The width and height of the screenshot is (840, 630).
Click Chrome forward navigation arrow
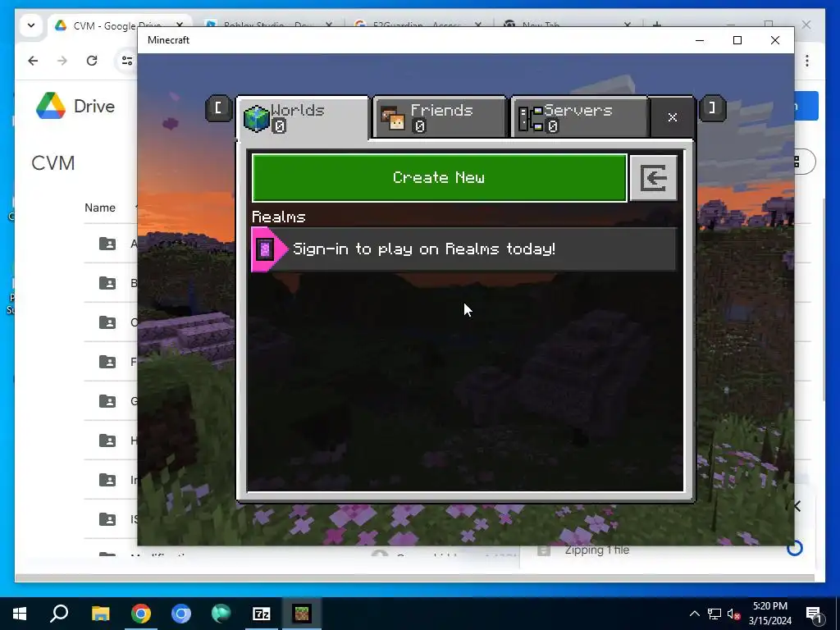point(62,61)
